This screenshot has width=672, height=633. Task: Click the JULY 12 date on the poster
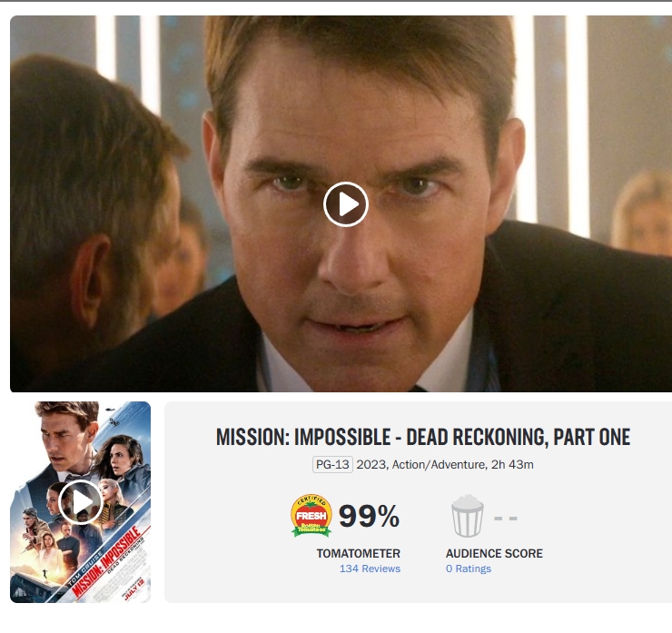[x=135, y=588]
